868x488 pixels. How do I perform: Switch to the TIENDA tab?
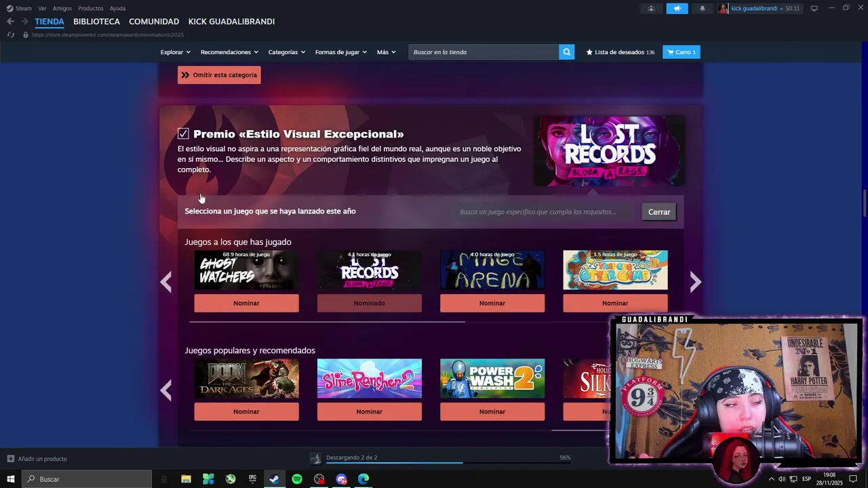pos(50,22)
